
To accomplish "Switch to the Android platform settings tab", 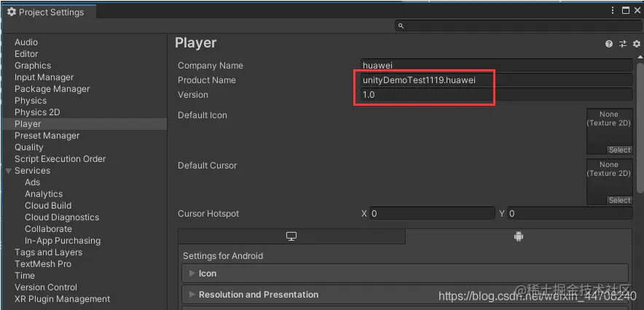I will coord(519,236).
